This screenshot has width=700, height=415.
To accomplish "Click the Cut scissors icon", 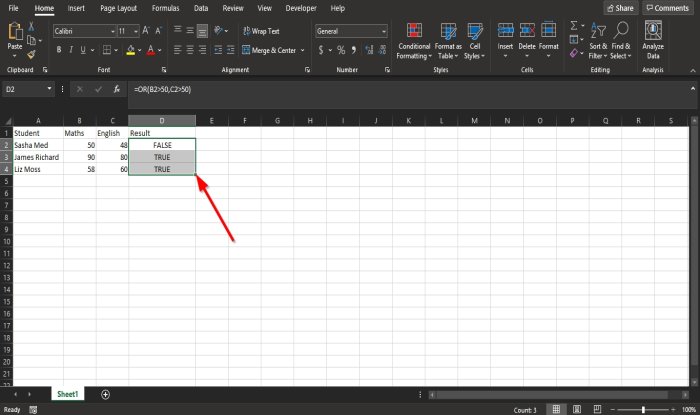I will pos(31,26).
